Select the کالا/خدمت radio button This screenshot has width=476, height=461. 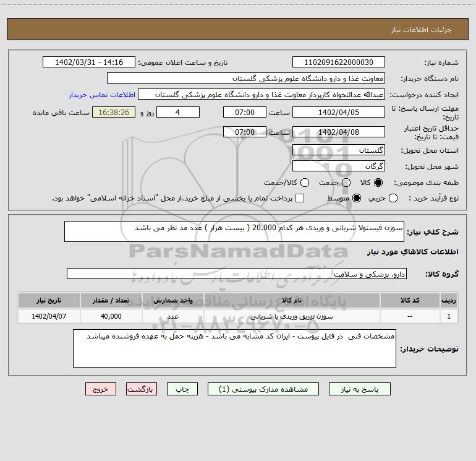pos(305,183)
